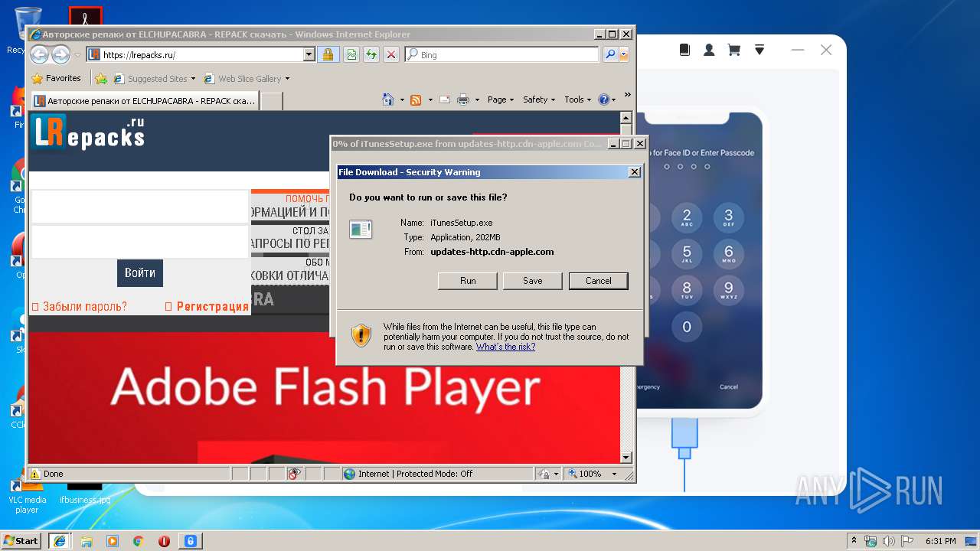Select the ELCHUPACABRA REPACK tab
980x551 pixels.
point(144,100)
